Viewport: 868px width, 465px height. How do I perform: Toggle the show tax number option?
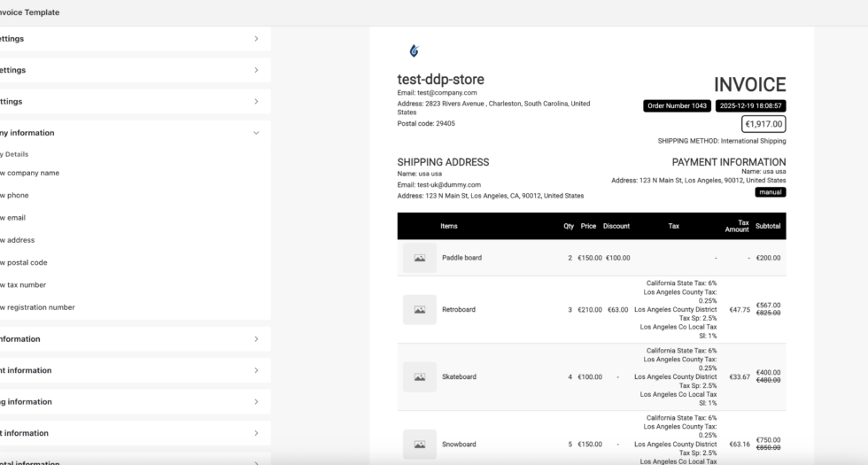pos(24,285)
